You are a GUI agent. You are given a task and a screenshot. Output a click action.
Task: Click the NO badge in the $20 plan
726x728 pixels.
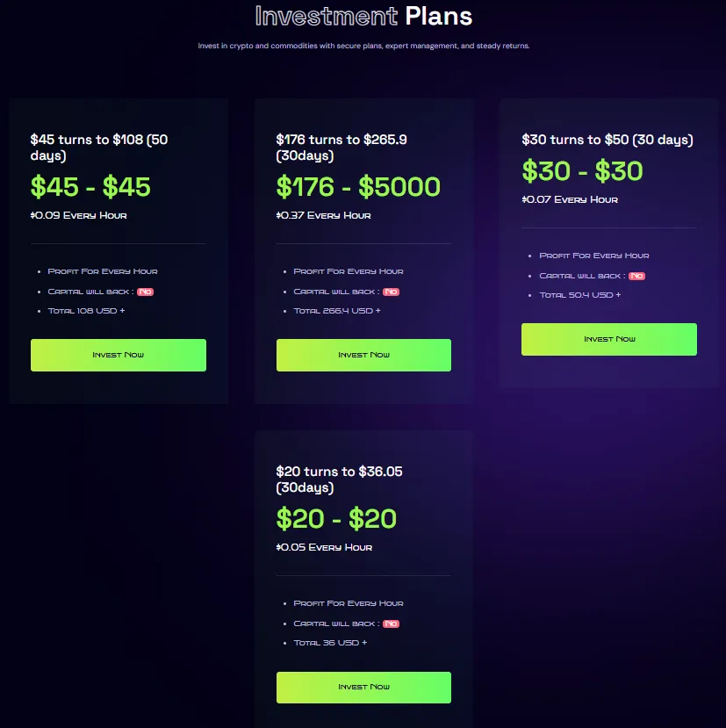pos(390,623)
